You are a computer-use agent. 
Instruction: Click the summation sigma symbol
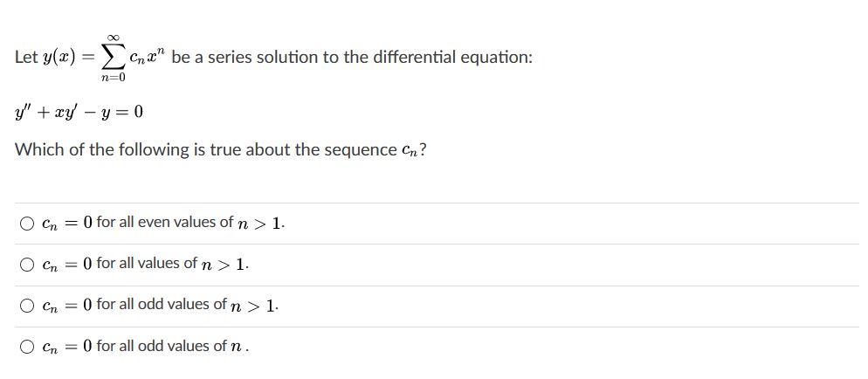tap(113, 57)
